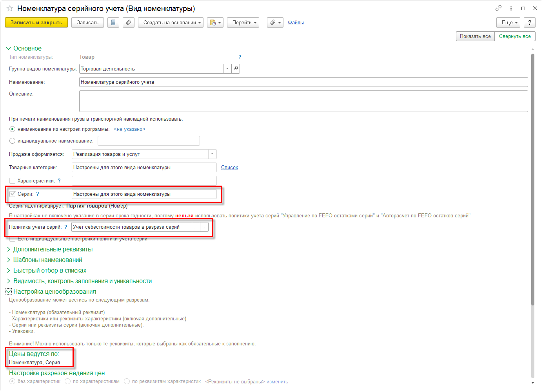Click the list report icon in toolbar

point(113,23)
